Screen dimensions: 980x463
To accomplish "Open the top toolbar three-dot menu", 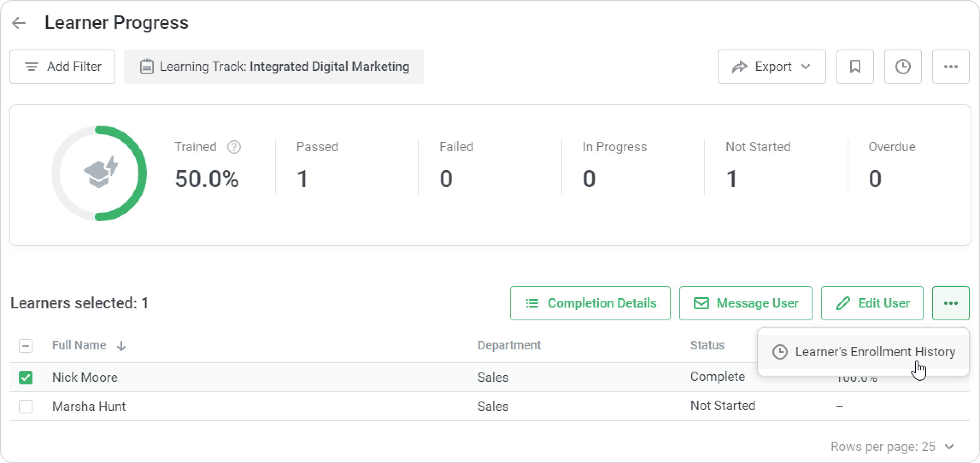I will point(951,67).
